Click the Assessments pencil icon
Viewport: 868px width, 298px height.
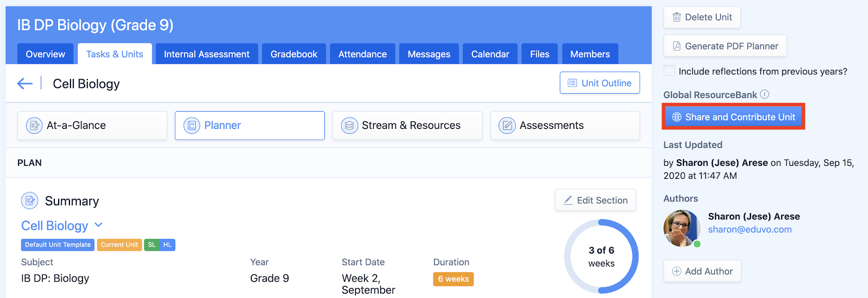pyautogui.click(x=507, y=126)
